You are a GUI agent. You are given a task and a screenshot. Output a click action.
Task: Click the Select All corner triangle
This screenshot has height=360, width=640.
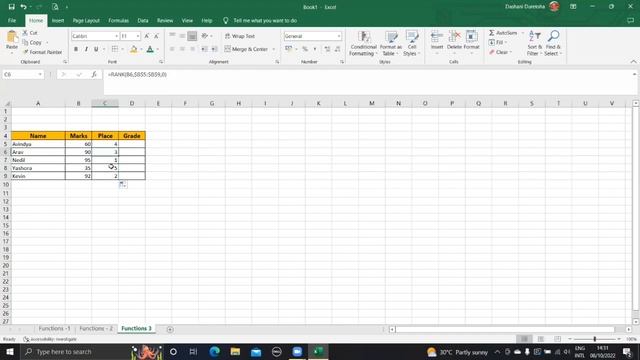6,103
